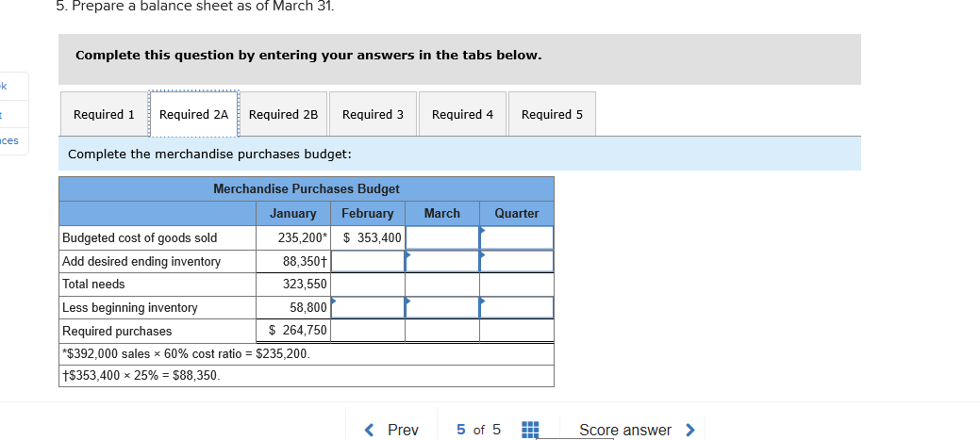Viewport: 980px width, 440px height.
Task: Click the next arrow beside Score answer
Action: (x=690, y=430)
